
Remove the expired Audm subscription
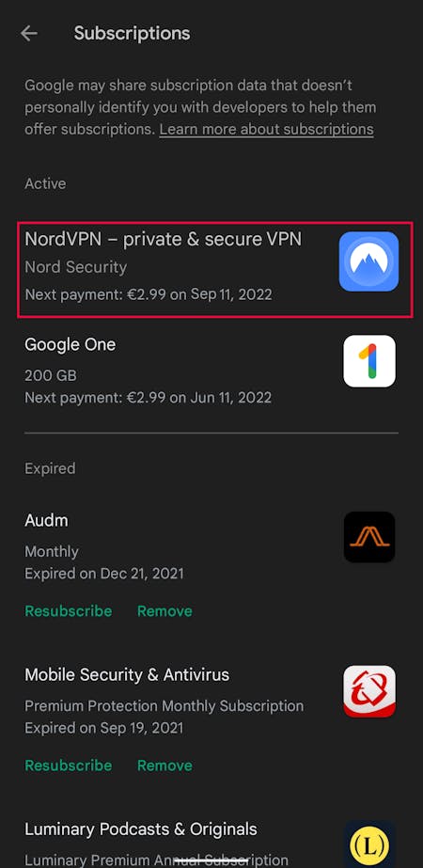click(x=165, y=611)
